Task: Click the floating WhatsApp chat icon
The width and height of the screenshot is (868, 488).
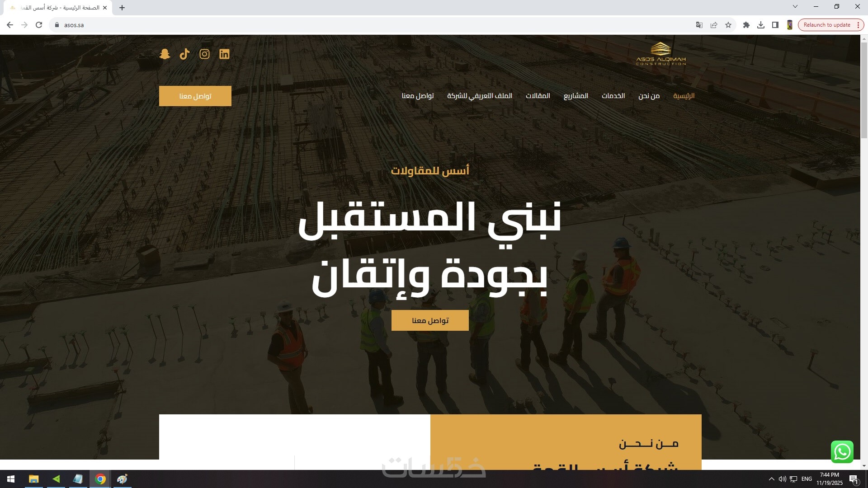Action: [x=842, y=451]
